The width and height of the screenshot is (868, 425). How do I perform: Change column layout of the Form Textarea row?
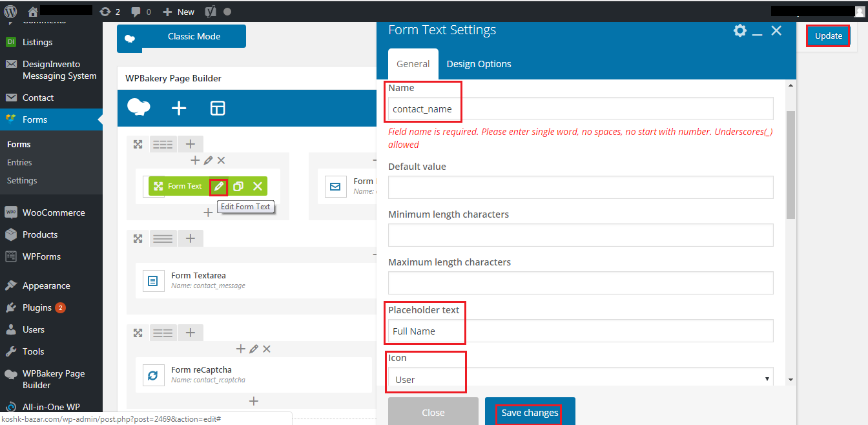(x=163, y=238)
